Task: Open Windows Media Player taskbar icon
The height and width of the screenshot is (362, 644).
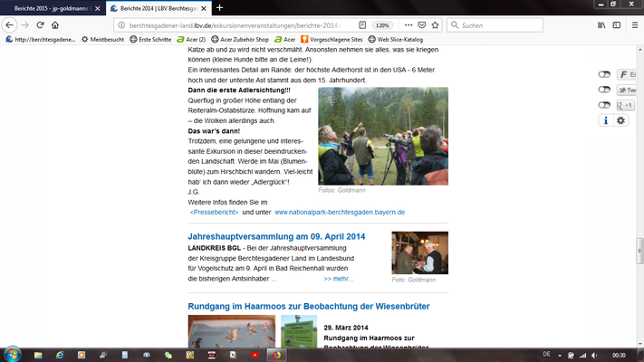Action: [x=82, y=355]
